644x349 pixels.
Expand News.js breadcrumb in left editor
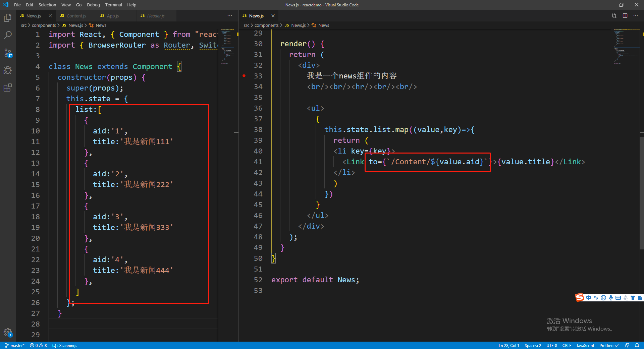tap(73, 25)
